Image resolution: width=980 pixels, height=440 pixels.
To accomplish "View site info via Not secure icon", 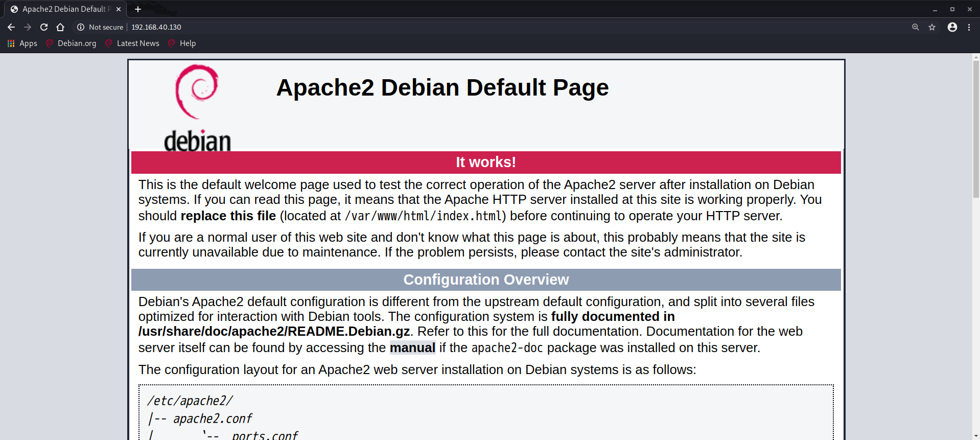I will point(81,27).
